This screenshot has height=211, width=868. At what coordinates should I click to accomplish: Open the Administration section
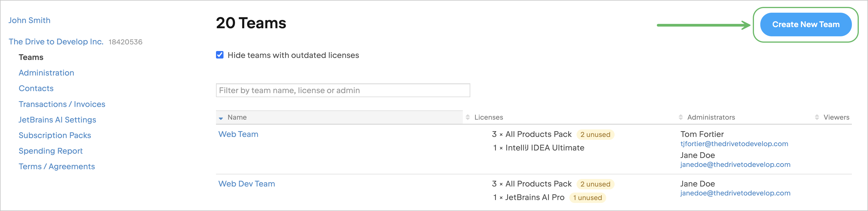(x=46, y=73)
